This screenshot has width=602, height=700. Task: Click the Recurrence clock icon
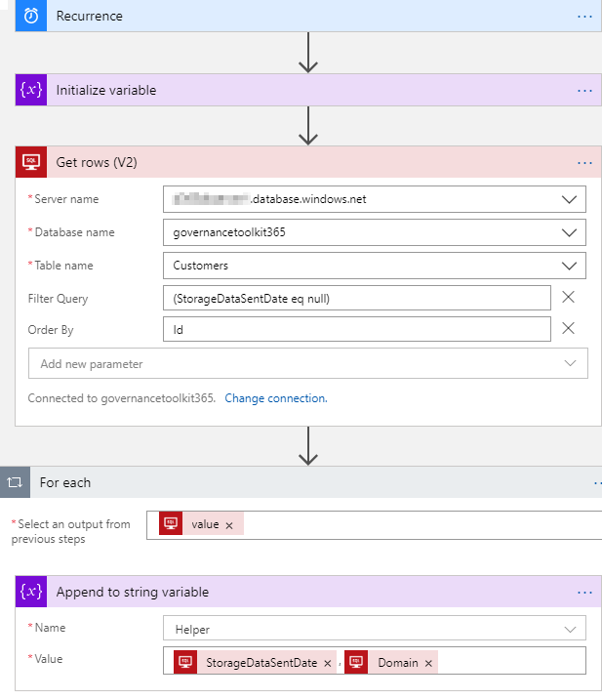point(30,16)
